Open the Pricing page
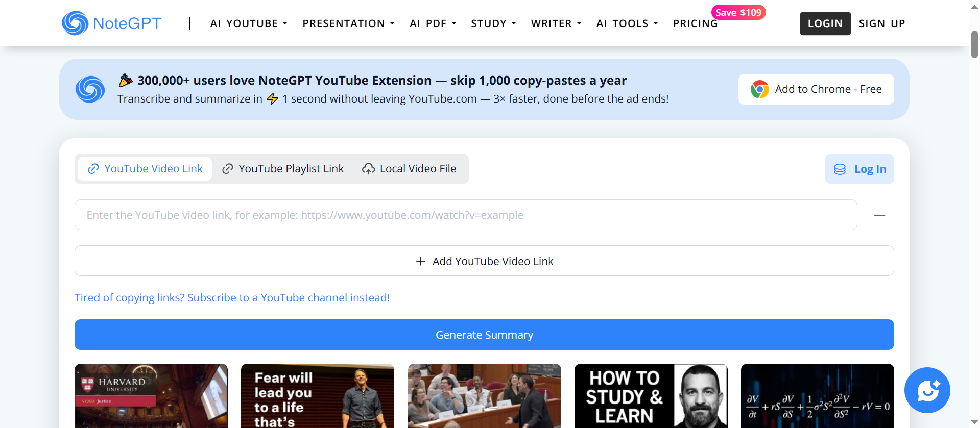This screenshot has height=428, width=980. pyautogui.click(x=695, y=23)
